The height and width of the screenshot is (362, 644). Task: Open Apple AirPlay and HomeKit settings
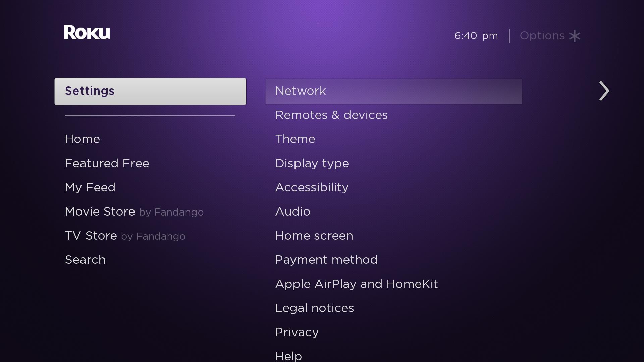pos(356,284)
